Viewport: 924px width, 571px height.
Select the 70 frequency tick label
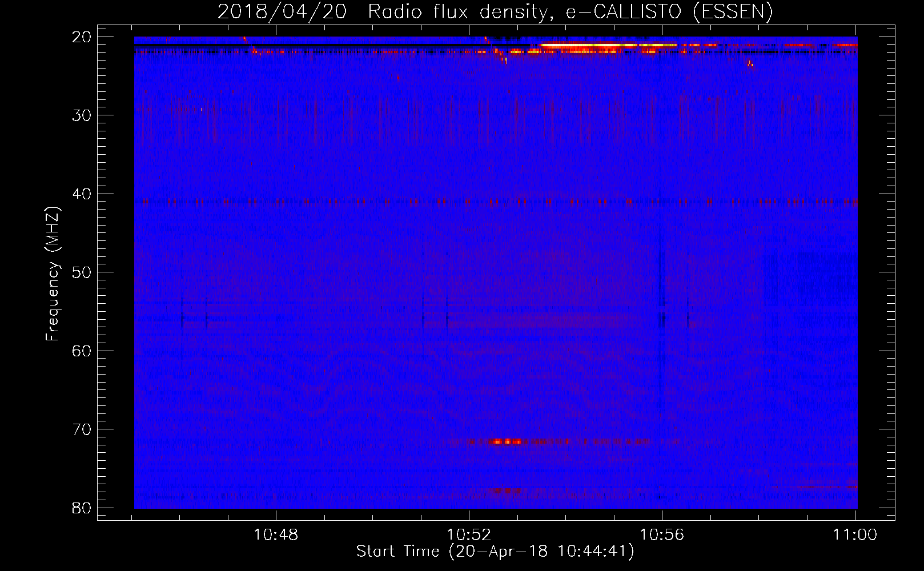(x=82, y=429)
